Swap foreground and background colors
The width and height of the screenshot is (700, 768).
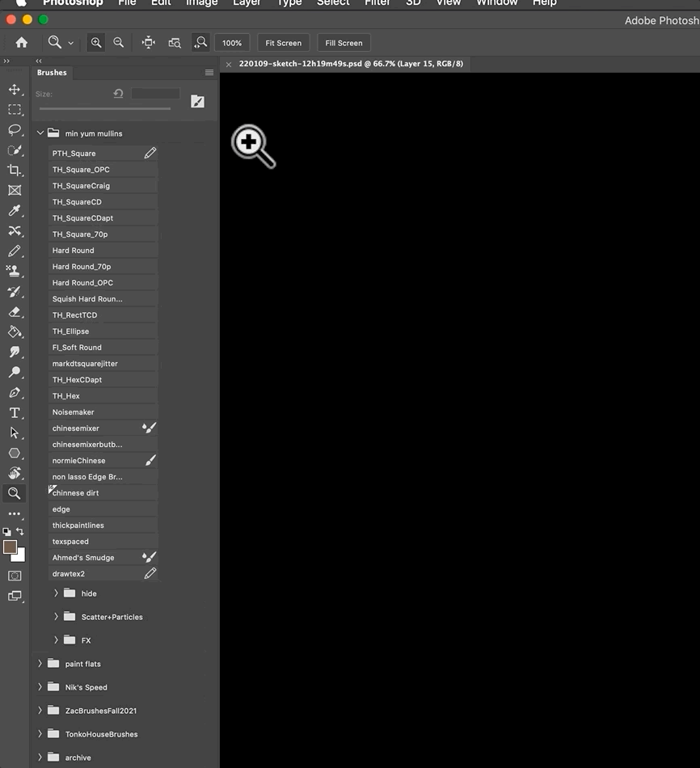click(20, 531)
